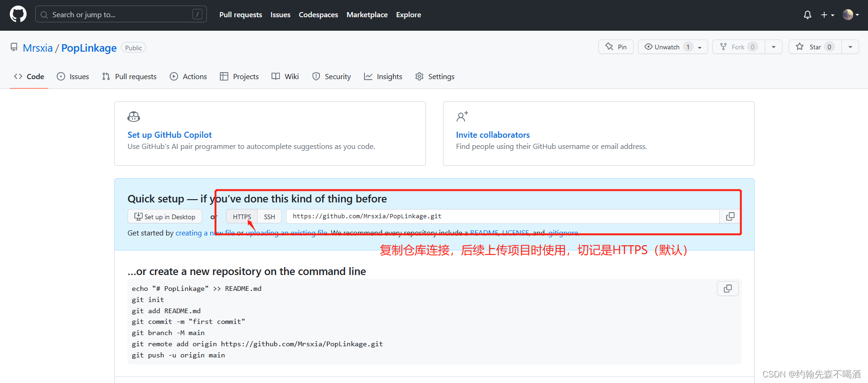Click the Copilot icon in setup card

tap(134, 116)
